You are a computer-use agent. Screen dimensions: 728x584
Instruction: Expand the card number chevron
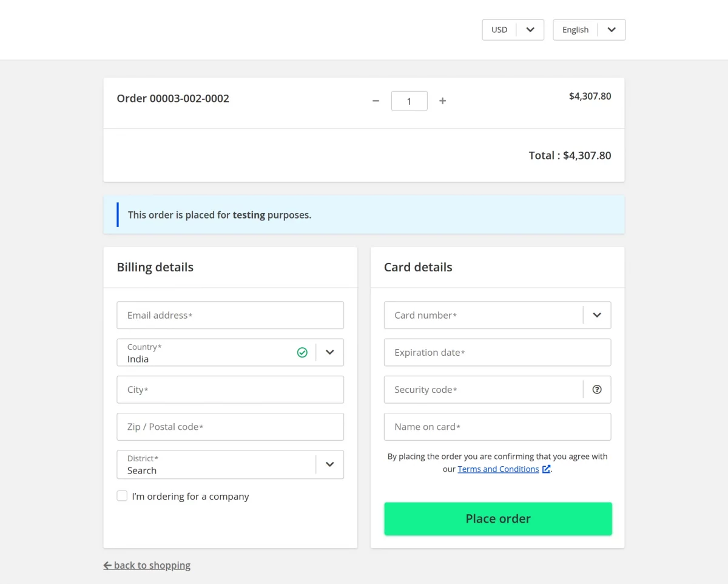[x=596, y=315]
